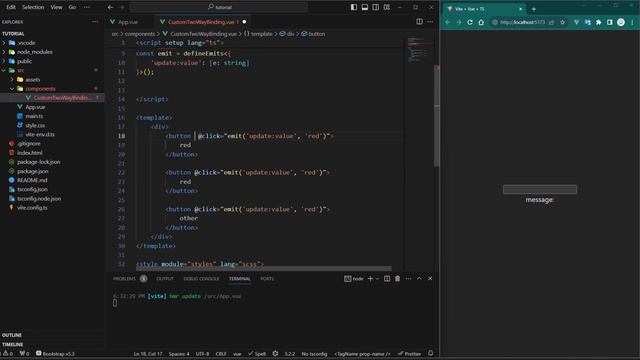Split the terminal panel
The width and height of the screenshot is (640, 360).
(x=387, y=278)
